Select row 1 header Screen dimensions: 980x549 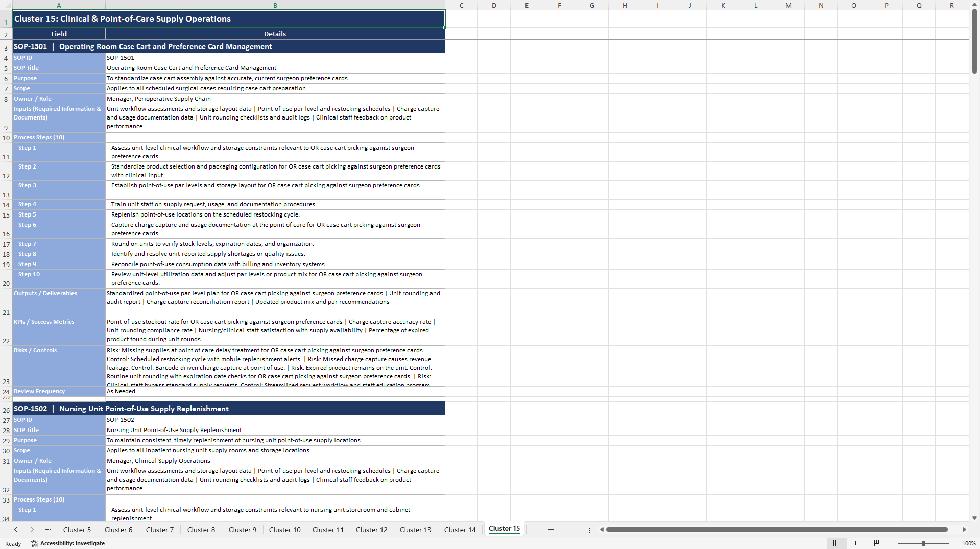point(6,19)
